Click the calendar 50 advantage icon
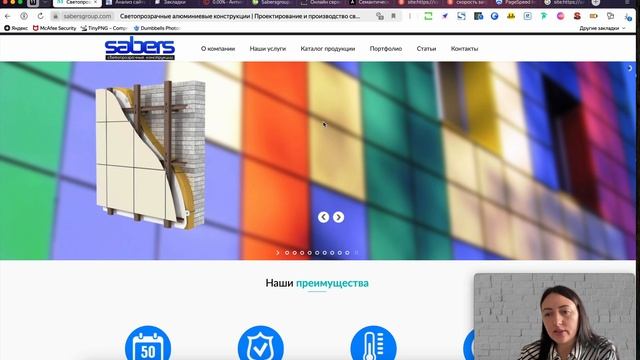This screenshot has height=360, width=640. click(148, 344)
